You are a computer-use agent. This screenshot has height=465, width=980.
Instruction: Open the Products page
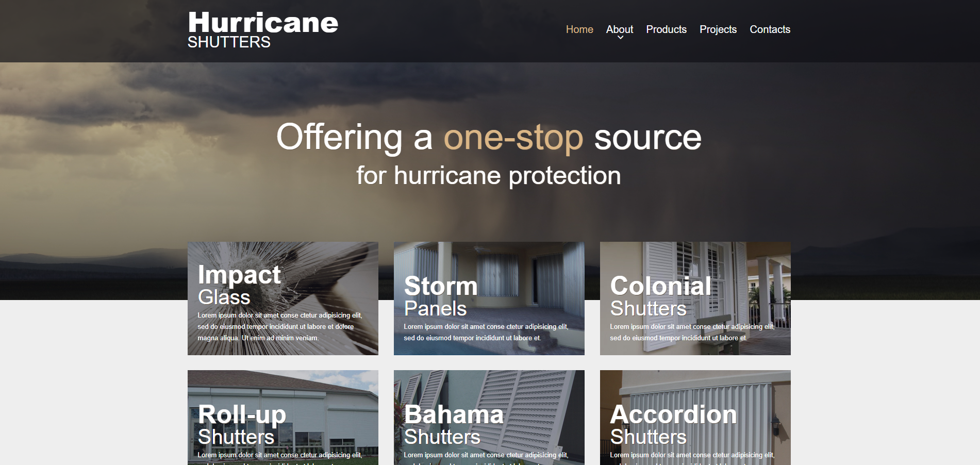click(x=666, y=29)
